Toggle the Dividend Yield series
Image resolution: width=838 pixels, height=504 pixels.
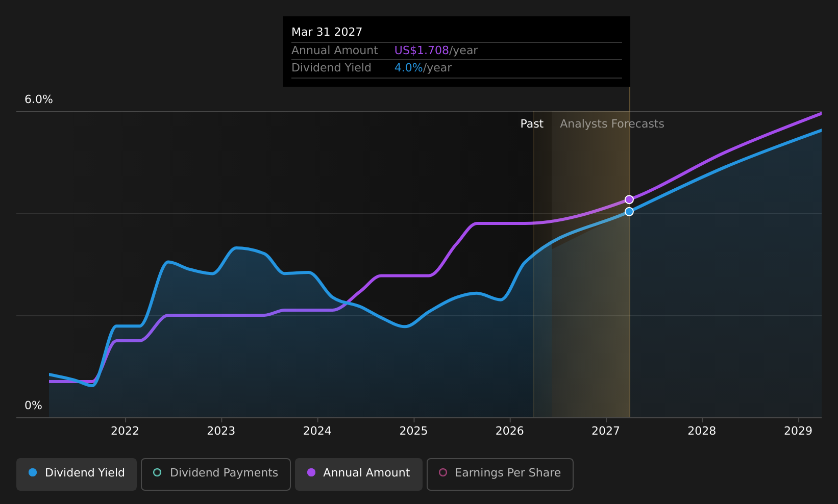pos(77,474)
